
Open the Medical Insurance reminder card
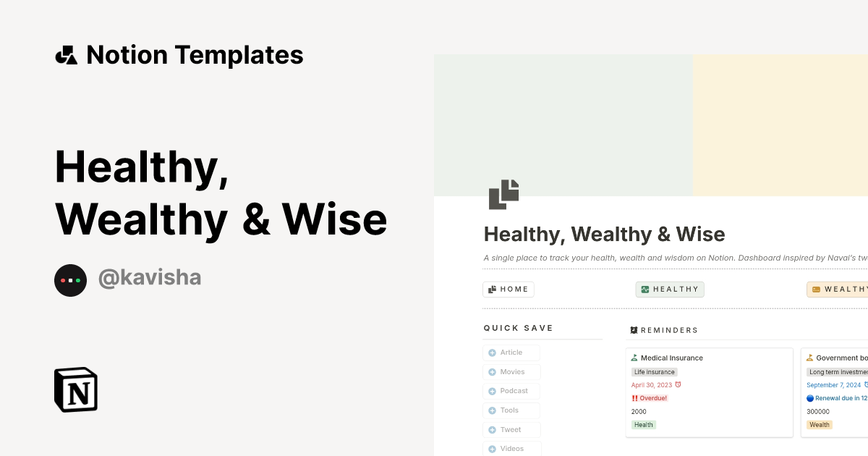pos(709,392)
